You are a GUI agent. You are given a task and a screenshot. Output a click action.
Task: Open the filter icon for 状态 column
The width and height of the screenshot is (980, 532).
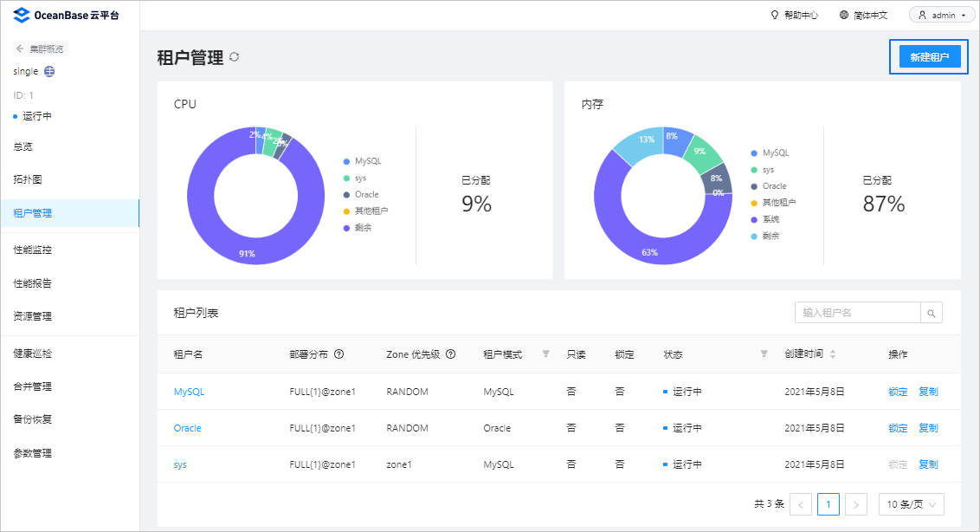pyautogui.click(x=764, y=354)
